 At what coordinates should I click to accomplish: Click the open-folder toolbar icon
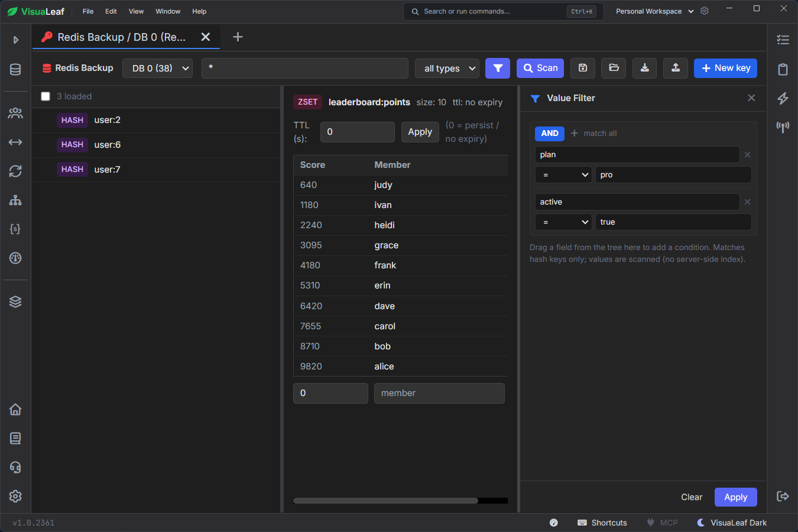pos(614,68)
